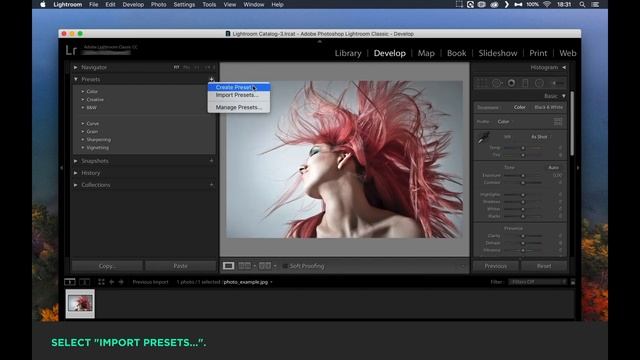Select the Spot Removal tool
Image resolution: width=640 pixels, height=360 pixels.
[497, 83]
